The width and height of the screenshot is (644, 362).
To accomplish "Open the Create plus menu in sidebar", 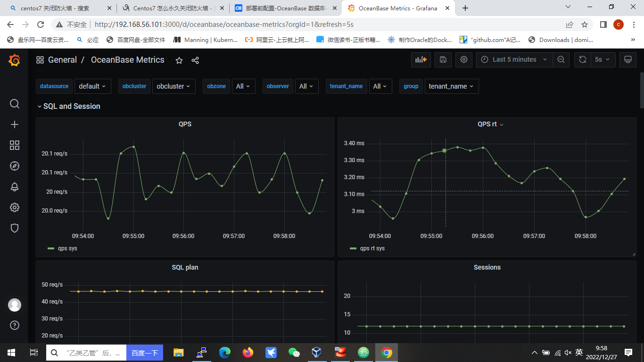I will (x=15, y=124).
